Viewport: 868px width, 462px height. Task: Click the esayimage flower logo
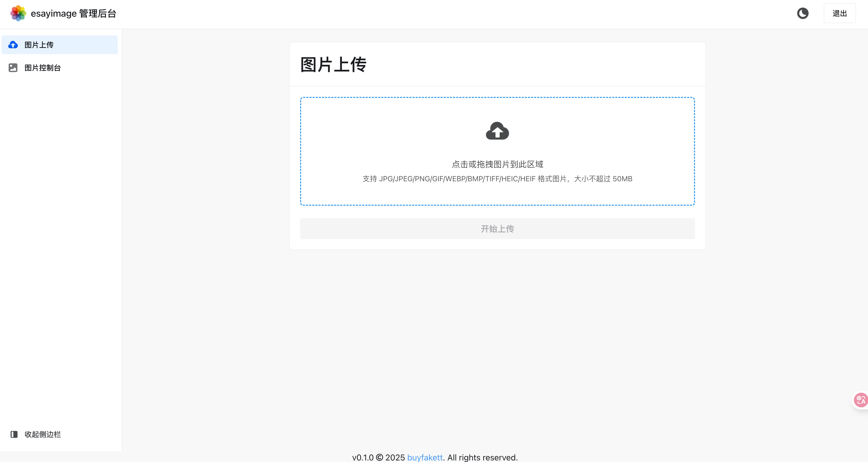click(18, 14)
